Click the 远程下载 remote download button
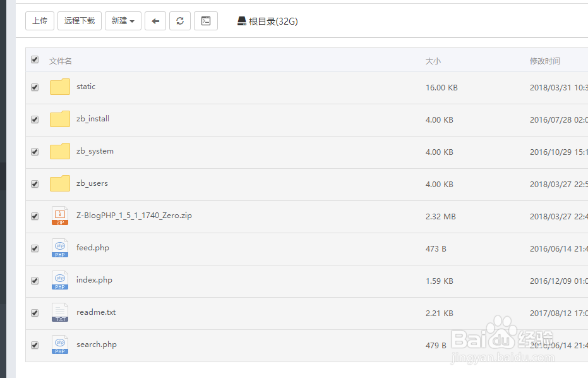 click(x=80, y=21)
